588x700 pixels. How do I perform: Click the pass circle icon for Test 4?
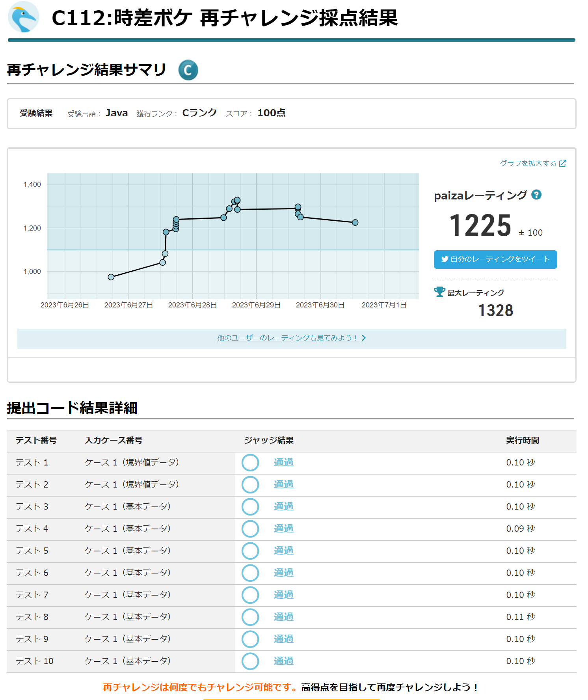point(250,529)
